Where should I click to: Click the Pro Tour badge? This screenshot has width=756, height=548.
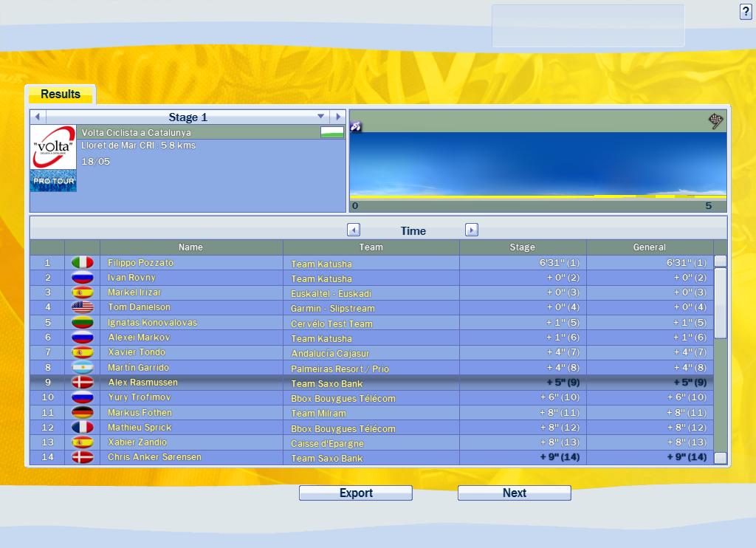53,181
